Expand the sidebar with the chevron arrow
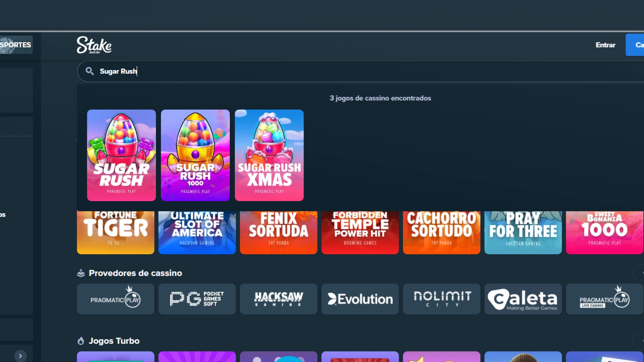The image size is (644, 362). 20,356
